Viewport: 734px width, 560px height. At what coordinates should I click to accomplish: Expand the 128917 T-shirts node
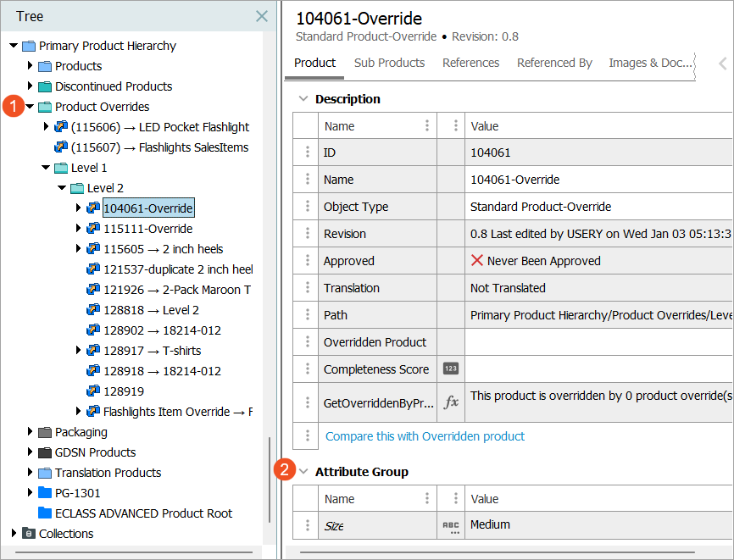click(79, 351)
